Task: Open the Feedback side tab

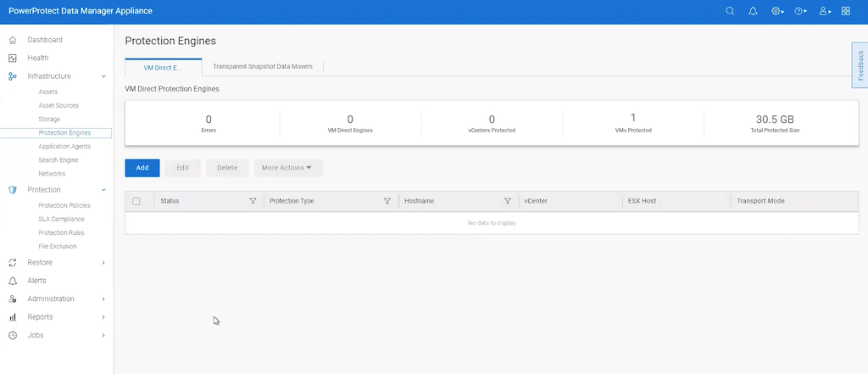Action: [x=860, y=65]
